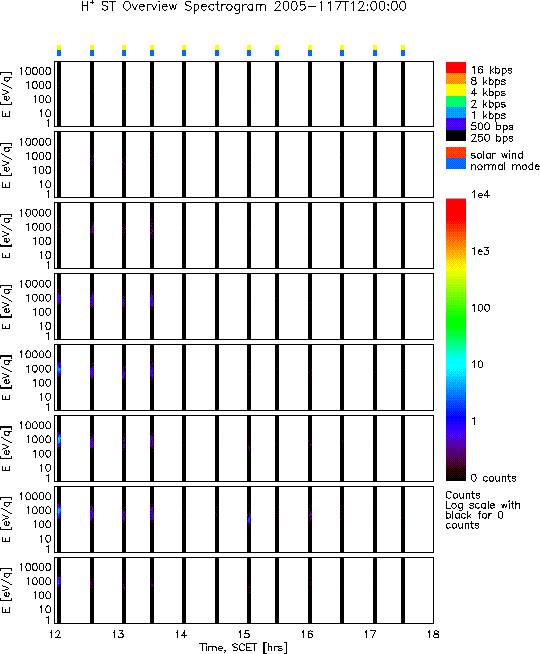Click the "8 kbps" legend label
540x654 pixels.
(488, 81)
